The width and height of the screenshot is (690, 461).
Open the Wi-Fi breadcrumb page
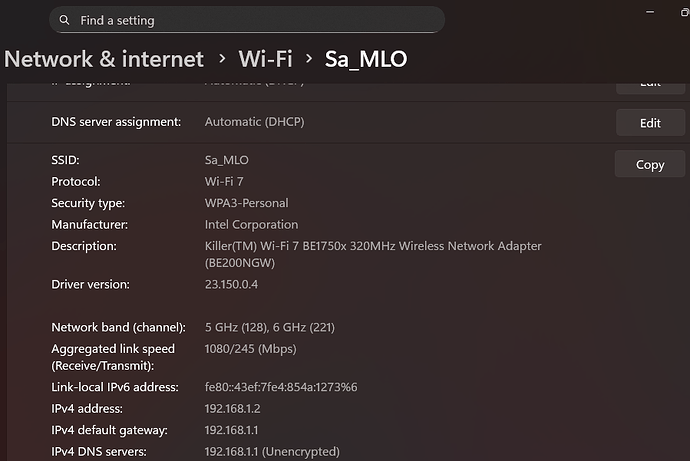264,59
